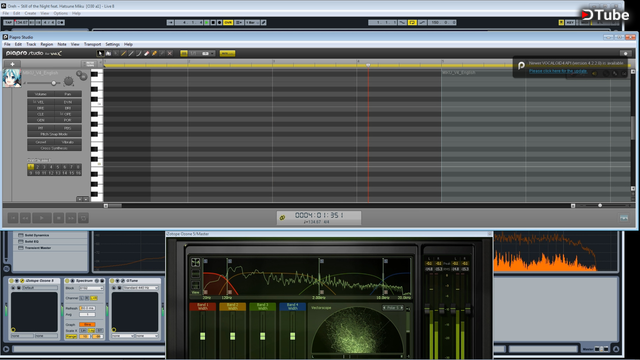The height and width of the screenshot is (360, 640).
Task: Adjust the Band 1 Width slider in Ozone
Action: point(202,336)
